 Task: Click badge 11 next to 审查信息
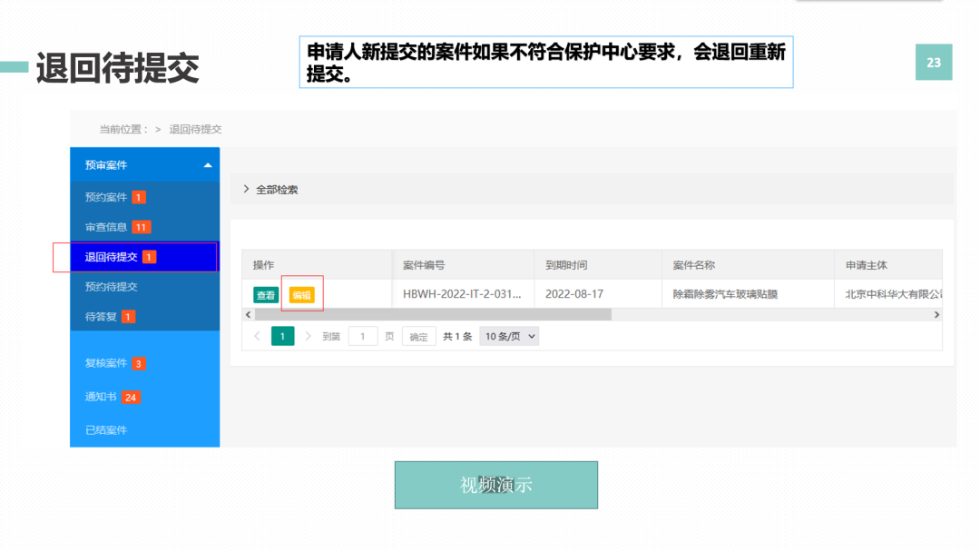[x=142, y=227]
